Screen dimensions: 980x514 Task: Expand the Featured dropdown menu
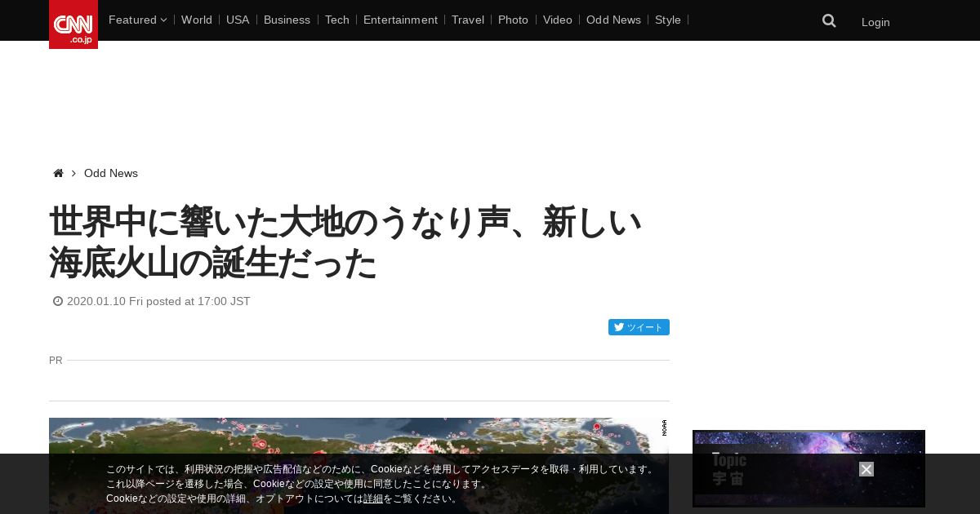click(137, 20)
